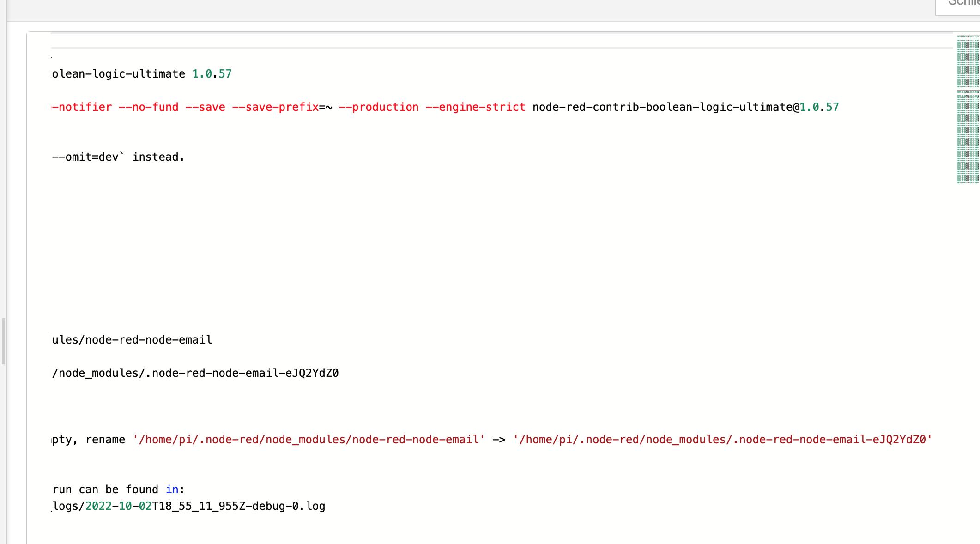980x544 pixels.
Task: Click the blue 'in' keyword
Action: pyautogui.click(x=172, y=490)
